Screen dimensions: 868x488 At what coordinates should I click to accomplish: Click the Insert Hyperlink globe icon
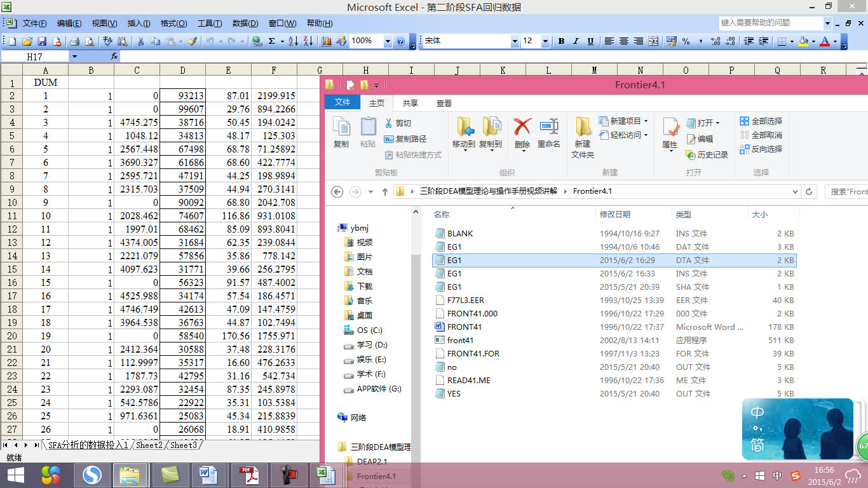(x=257, y=41)
